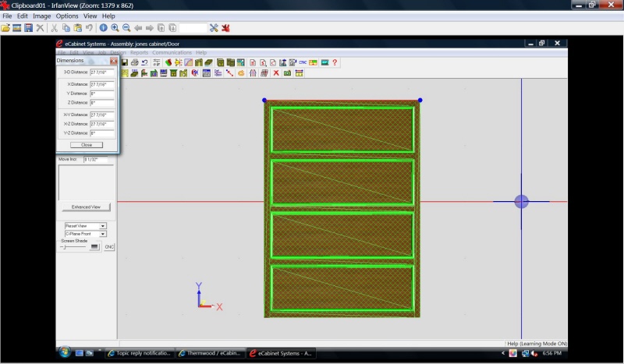Open eCabinet's Communications menu
This screenshot has height=364, width=624.
172,52
